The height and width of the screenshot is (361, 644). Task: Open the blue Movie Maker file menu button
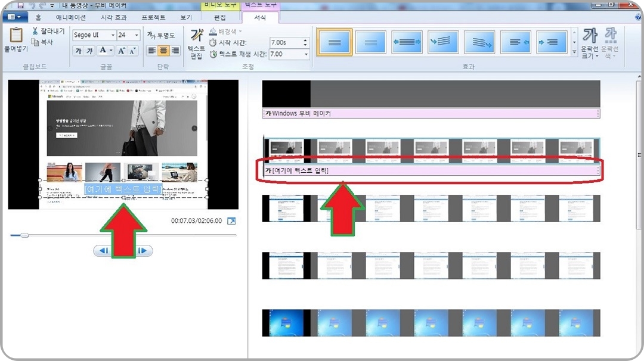coord(15,17)
